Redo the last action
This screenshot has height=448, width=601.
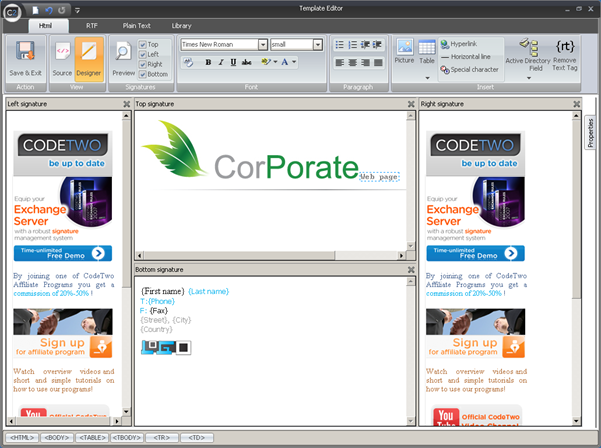[x=62, y=10]
